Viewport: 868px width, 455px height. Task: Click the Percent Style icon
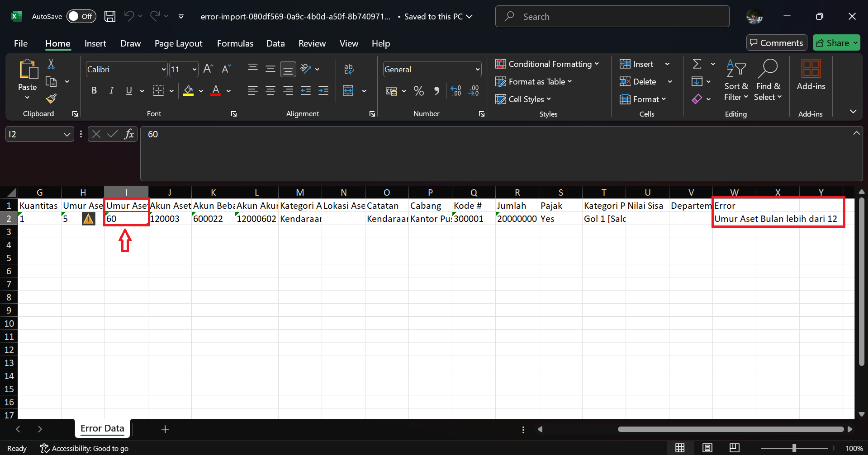(419, 91)
